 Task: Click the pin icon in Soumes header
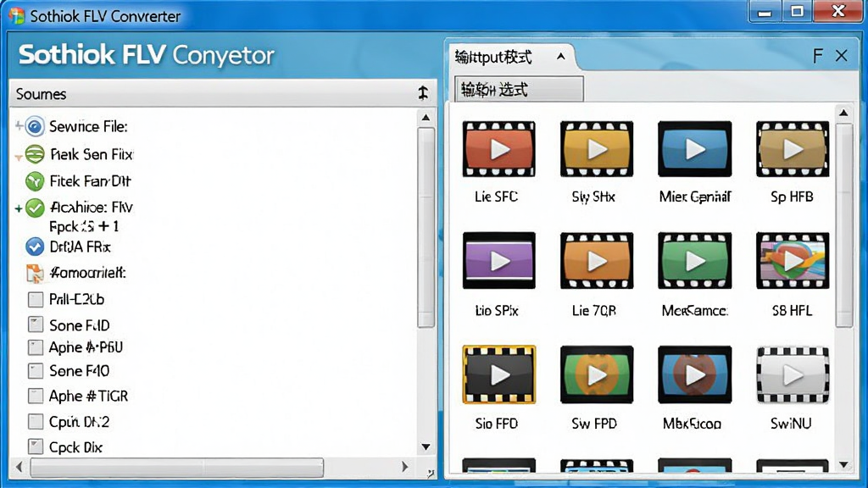423,93
